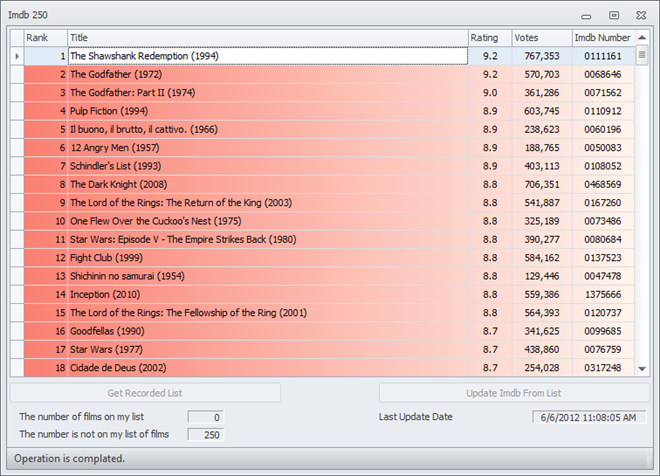Sort by the Imdb Number column header

tap(603, 38)
